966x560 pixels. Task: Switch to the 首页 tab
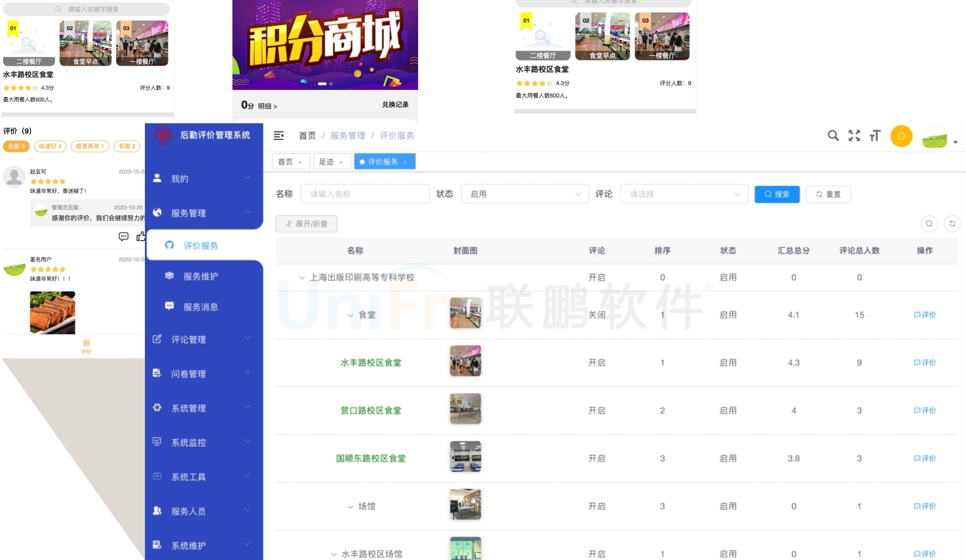coord(285,162)
